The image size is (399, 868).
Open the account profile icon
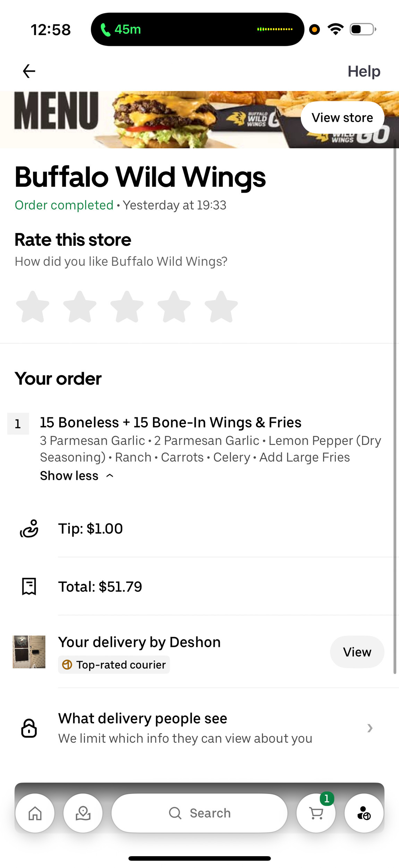[x=364, y=813]
